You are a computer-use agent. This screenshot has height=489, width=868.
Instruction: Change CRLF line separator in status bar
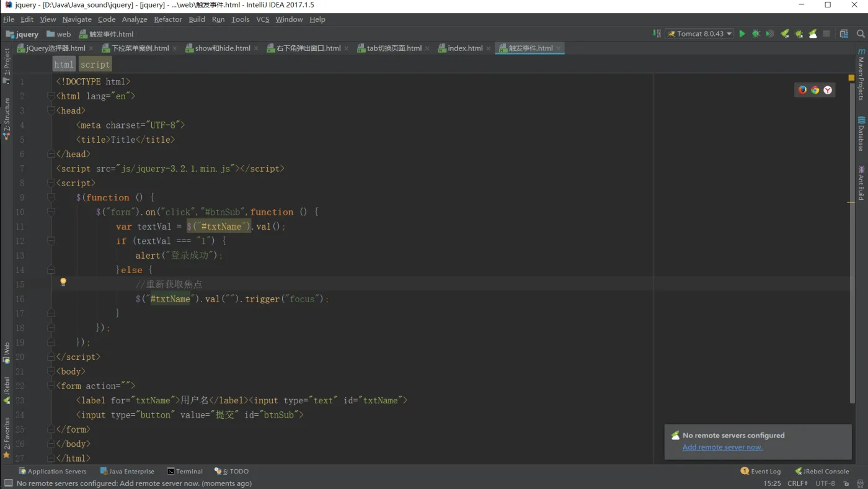click(797, 483)
